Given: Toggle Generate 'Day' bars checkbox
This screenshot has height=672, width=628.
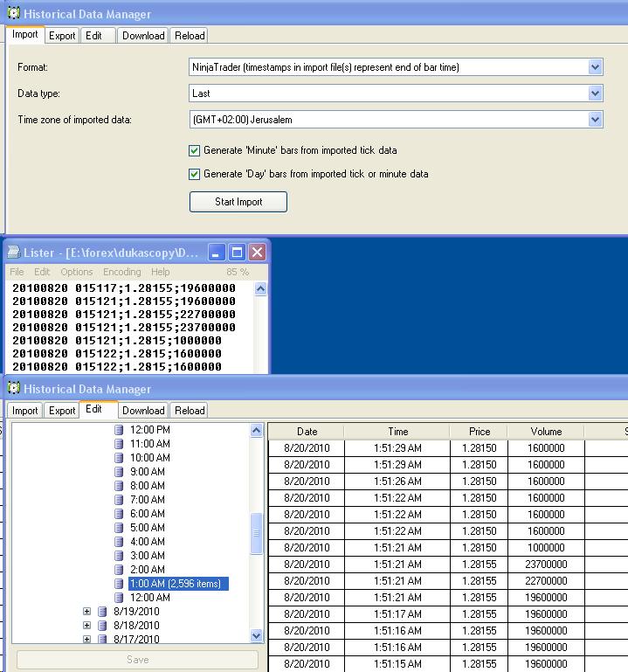Looking at the screenshot, I should [194, 174].
